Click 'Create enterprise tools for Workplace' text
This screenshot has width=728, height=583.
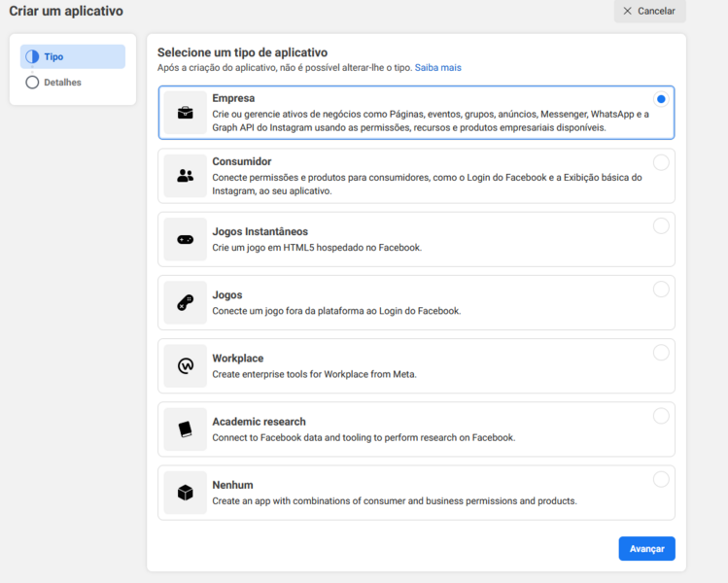[314, 374]
